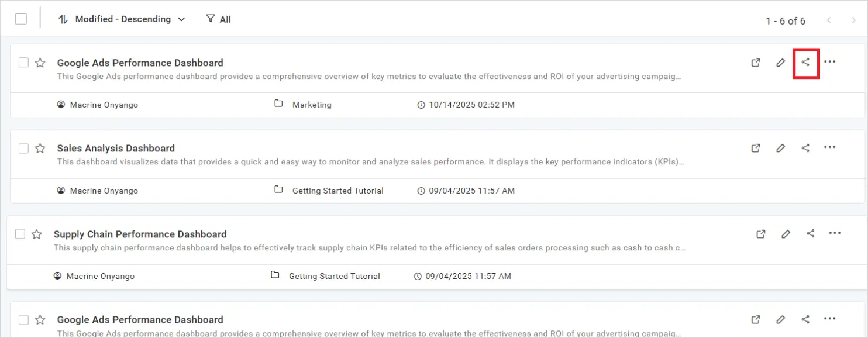Viewport: 868px width, 338px height.
Task: Click Getting Started Tutorial under Sales Analysis Dashboard
Action: (x=338, y=191)
